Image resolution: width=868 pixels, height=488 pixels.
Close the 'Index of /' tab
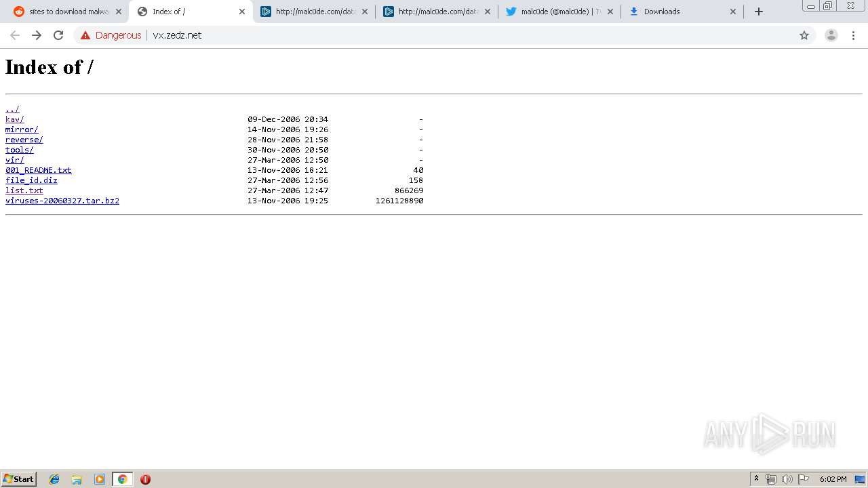click(x=242, y=12)
